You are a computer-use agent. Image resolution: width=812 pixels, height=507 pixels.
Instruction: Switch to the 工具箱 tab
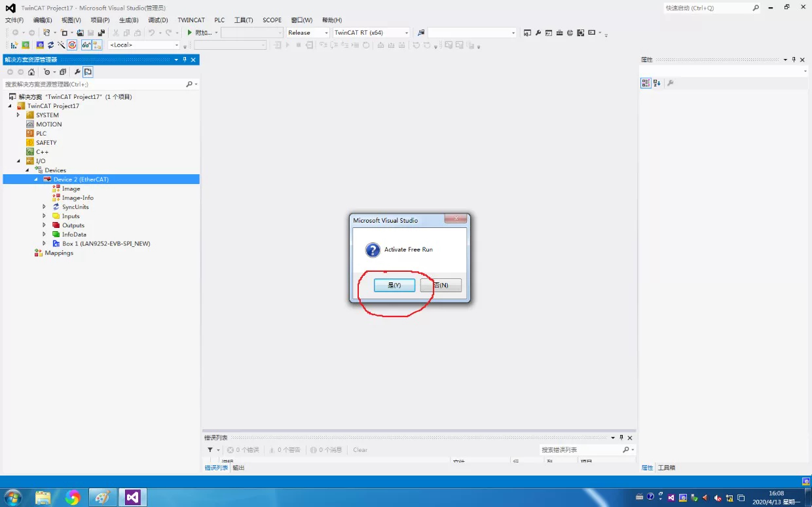[667, 468]
